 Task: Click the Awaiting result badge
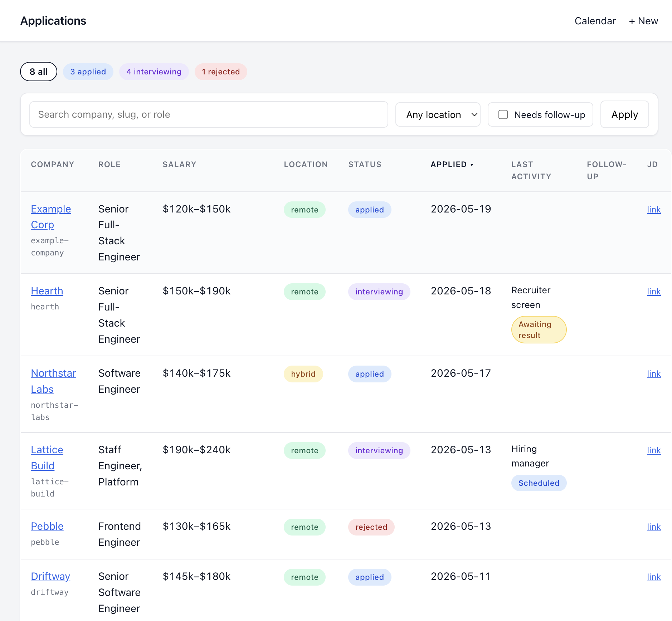coord(539,329)
